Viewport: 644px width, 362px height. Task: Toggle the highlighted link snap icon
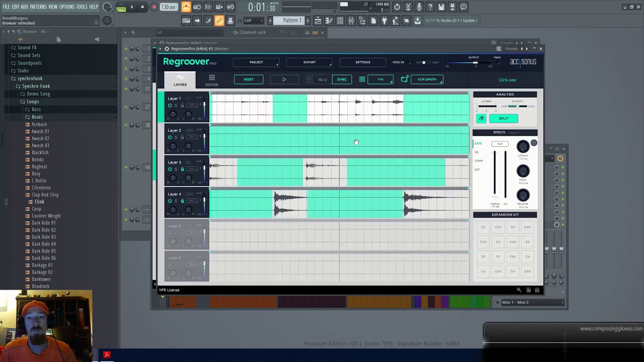[219, 21]
